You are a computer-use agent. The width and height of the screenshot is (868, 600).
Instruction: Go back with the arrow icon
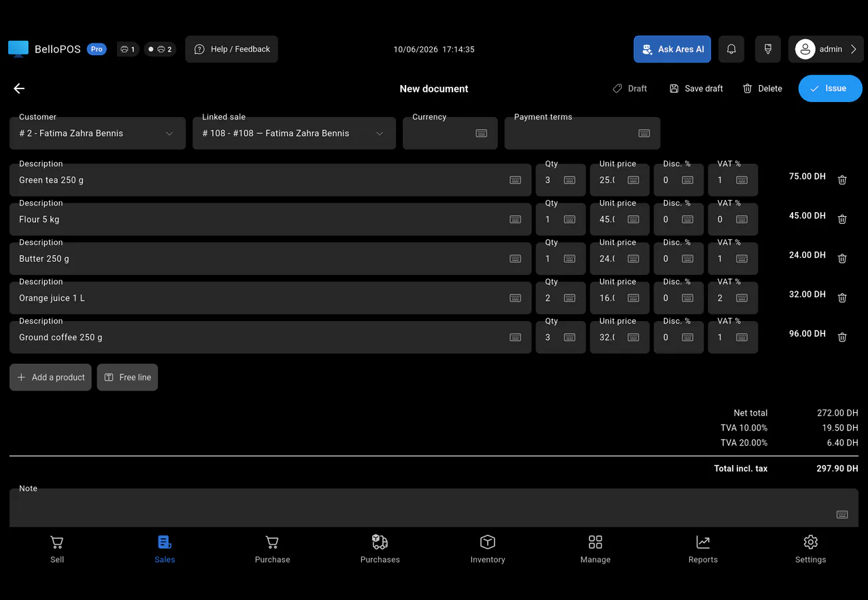coord(19,88)
